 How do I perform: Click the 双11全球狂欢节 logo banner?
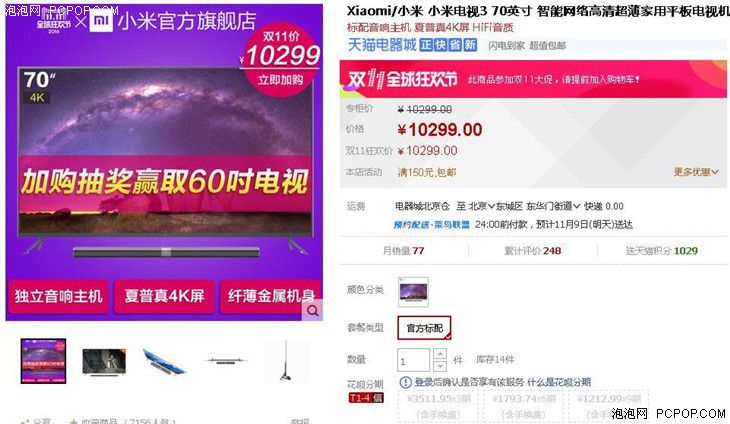coord(402,79)
